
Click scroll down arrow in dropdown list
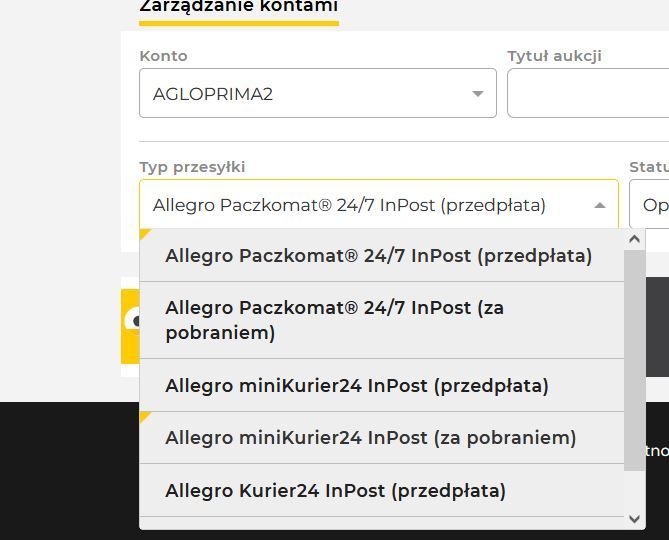[634, 519]
